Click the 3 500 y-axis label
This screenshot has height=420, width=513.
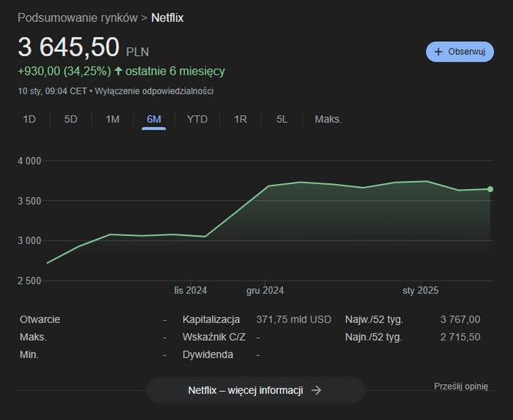click(x=29, y=201)
